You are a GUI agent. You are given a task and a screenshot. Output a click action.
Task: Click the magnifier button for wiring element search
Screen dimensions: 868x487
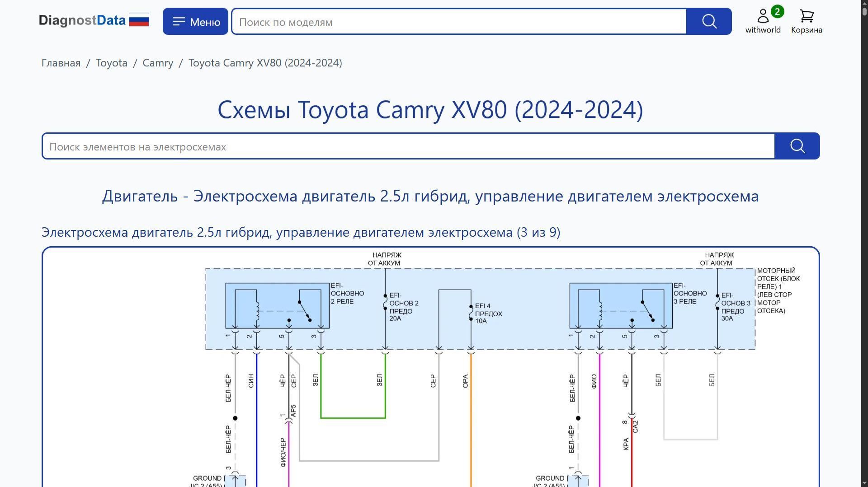pyautogui.click(x=797, y=146)
